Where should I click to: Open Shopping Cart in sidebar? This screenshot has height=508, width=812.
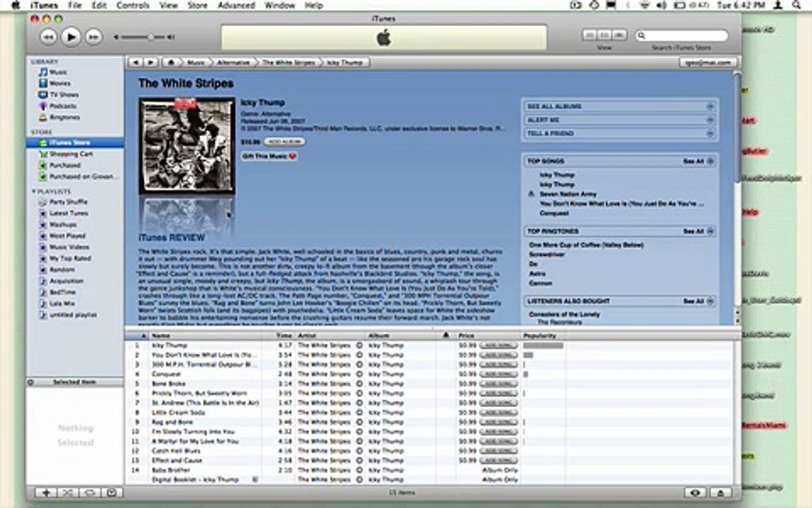coord(71,154)
